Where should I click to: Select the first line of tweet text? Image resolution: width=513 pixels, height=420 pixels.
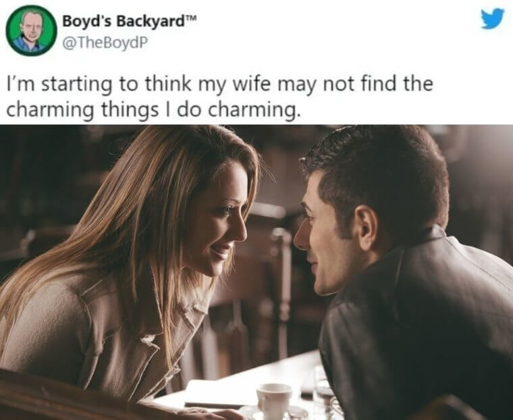point(220,84)
